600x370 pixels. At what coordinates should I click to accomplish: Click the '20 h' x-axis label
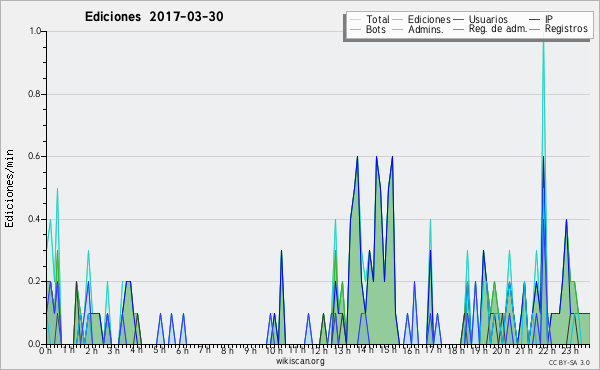(x=501, y=351)
